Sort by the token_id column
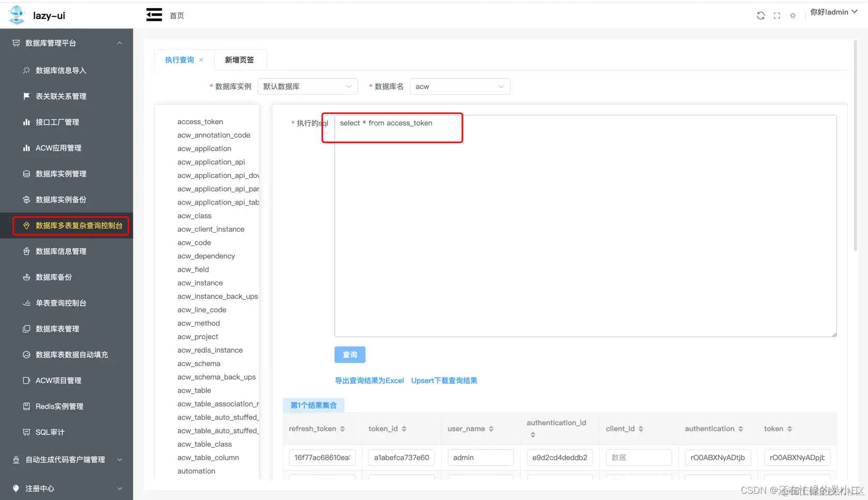The height and width of the screenshot is (500, 868). point(404,429)
